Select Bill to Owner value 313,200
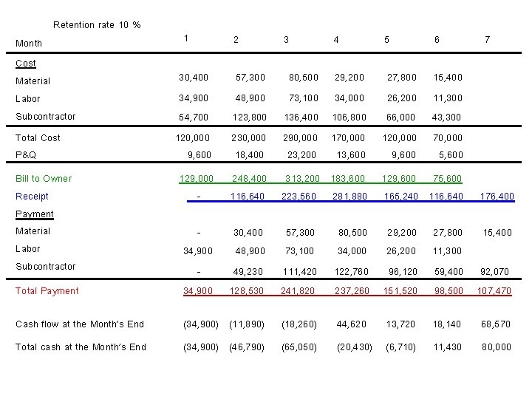Image resolution: width=532 pixels, height=399 pixels. [302, 179]
